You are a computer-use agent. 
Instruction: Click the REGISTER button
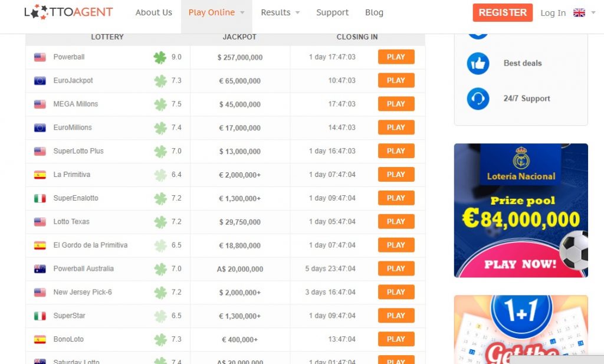click(503, 12)
